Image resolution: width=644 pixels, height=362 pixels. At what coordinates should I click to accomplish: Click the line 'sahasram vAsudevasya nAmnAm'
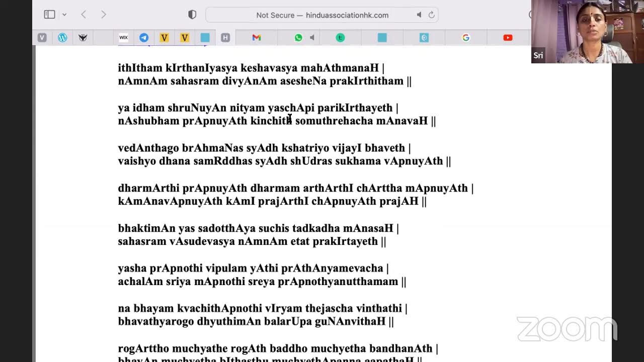(252, 241)
